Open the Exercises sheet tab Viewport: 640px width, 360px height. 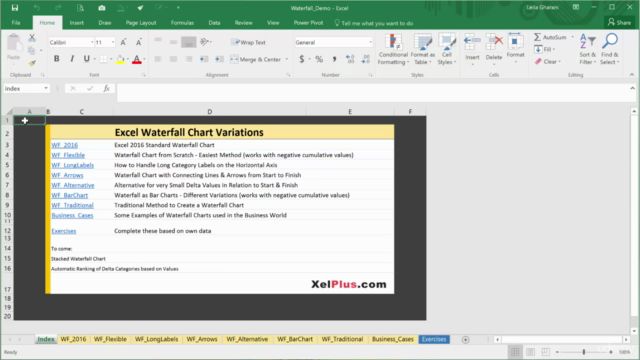tap(434, 339)
